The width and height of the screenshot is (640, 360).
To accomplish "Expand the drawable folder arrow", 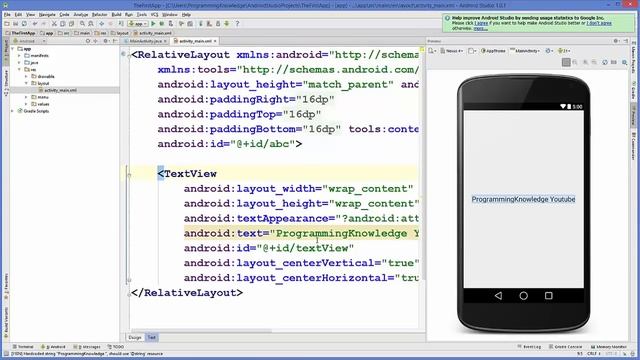I will tap(27, 76).
